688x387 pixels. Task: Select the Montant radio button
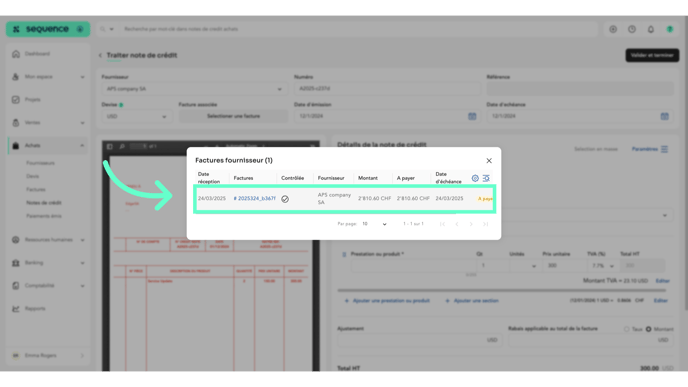pos(649,329)
